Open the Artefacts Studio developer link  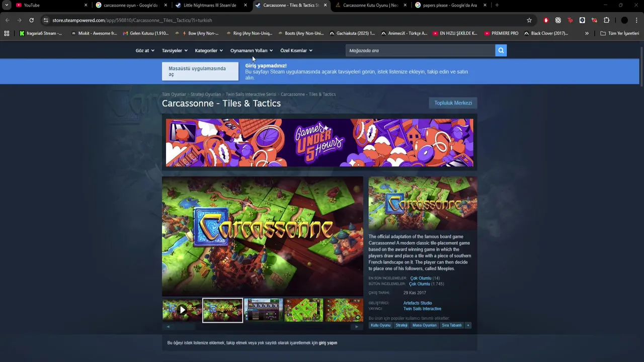[418, 303]
